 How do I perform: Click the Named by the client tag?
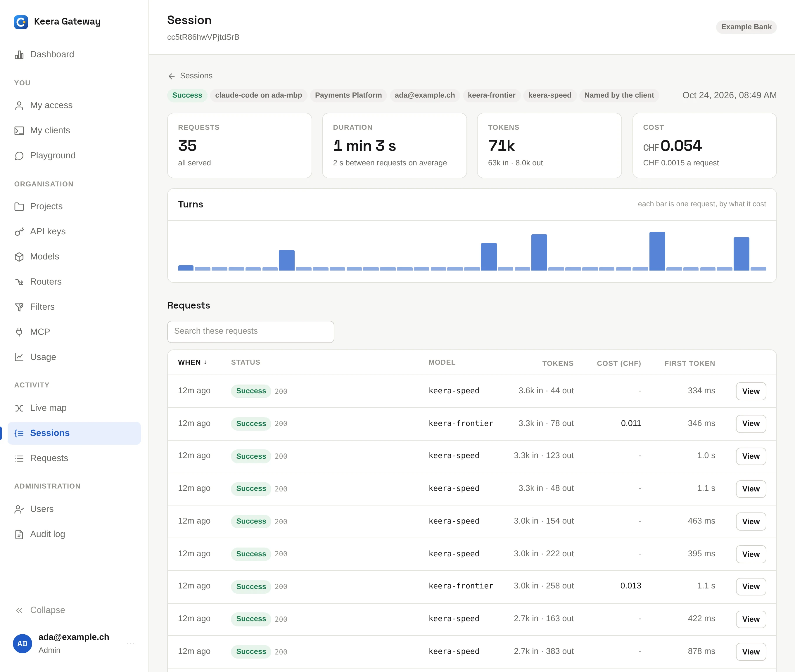[619, 95]
